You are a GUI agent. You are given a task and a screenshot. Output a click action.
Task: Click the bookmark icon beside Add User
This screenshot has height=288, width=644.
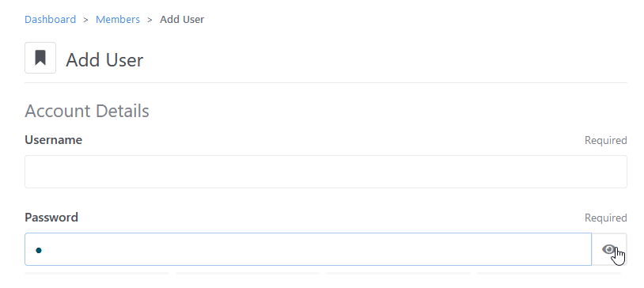(x=40, y=58)
